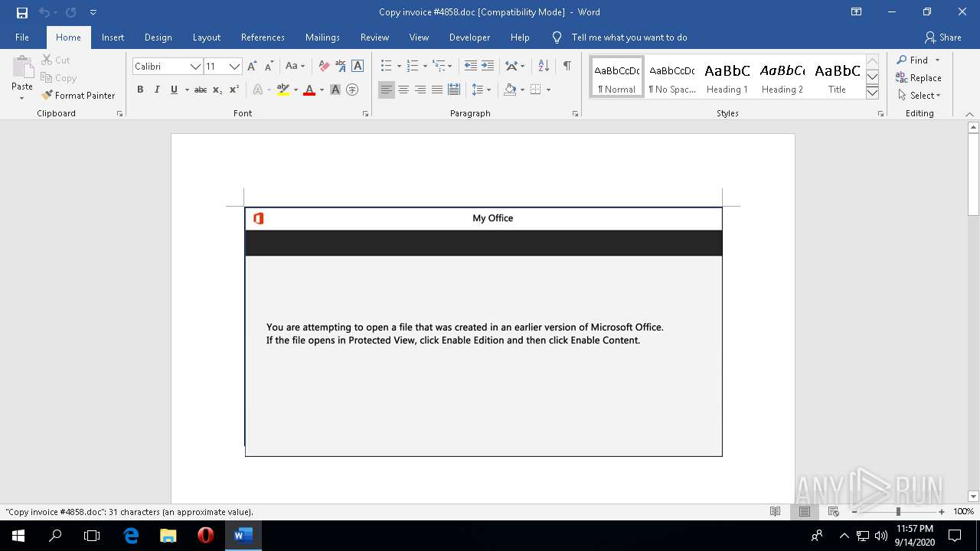
Task: Toggle italic formatting
Action: (157, 90)
